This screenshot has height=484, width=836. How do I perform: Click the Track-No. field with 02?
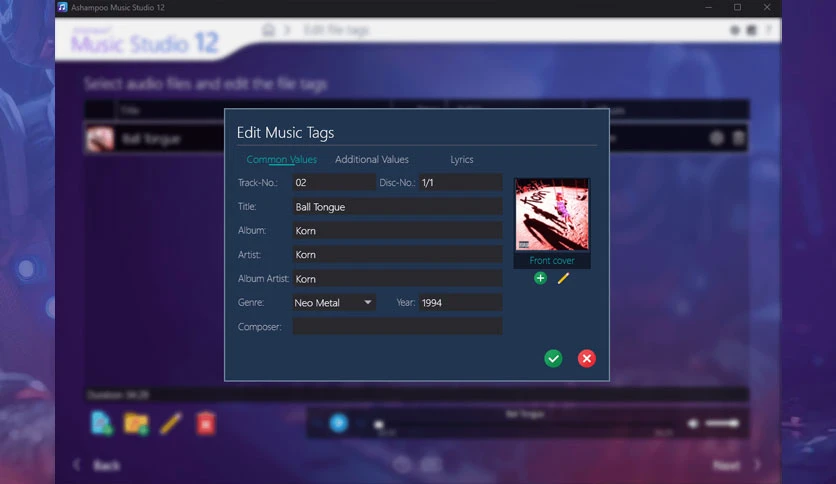click(334, 182)
